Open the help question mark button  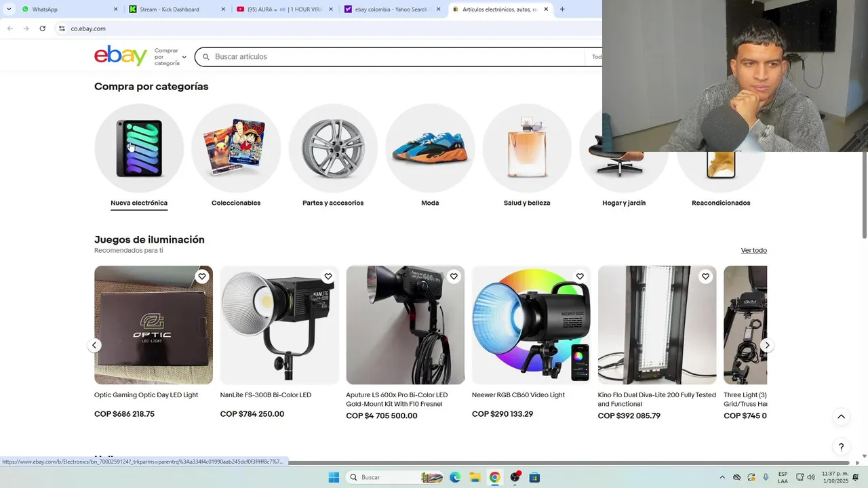pos(841,447)
